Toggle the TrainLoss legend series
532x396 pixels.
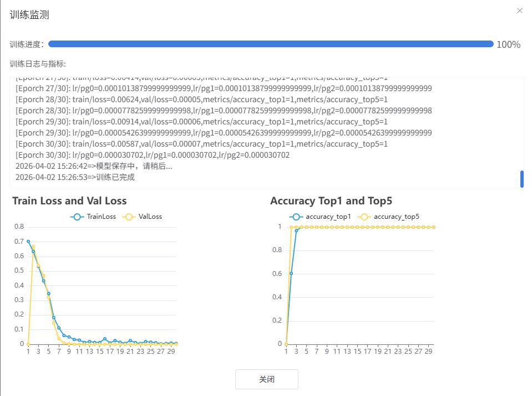pos(93,217)
